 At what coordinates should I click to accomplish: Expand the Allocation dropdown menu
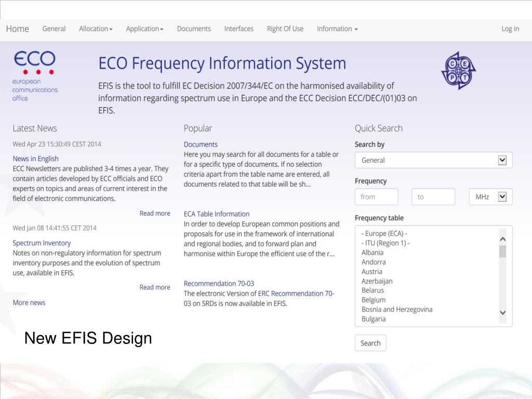point(96,29)
